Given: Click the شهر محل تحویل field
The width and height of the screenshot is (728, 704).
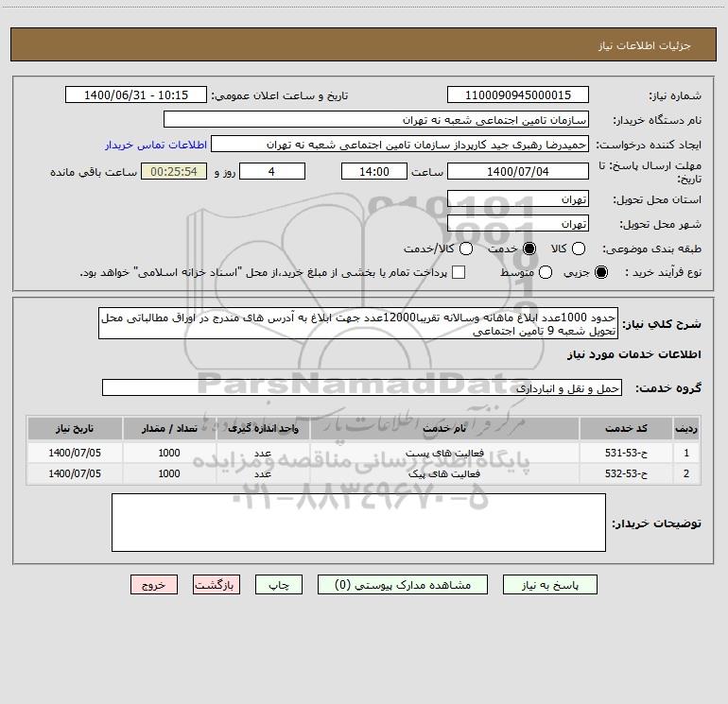Looking at the screenshot, I should click(518, 224).
